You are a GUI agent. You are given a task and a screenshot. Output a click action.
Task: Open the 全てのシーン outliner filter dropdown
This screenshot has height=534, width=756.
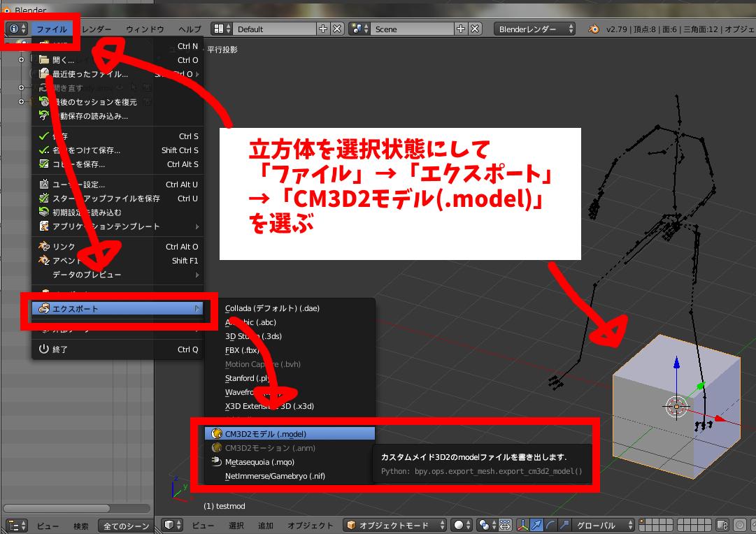pos(125,526)
